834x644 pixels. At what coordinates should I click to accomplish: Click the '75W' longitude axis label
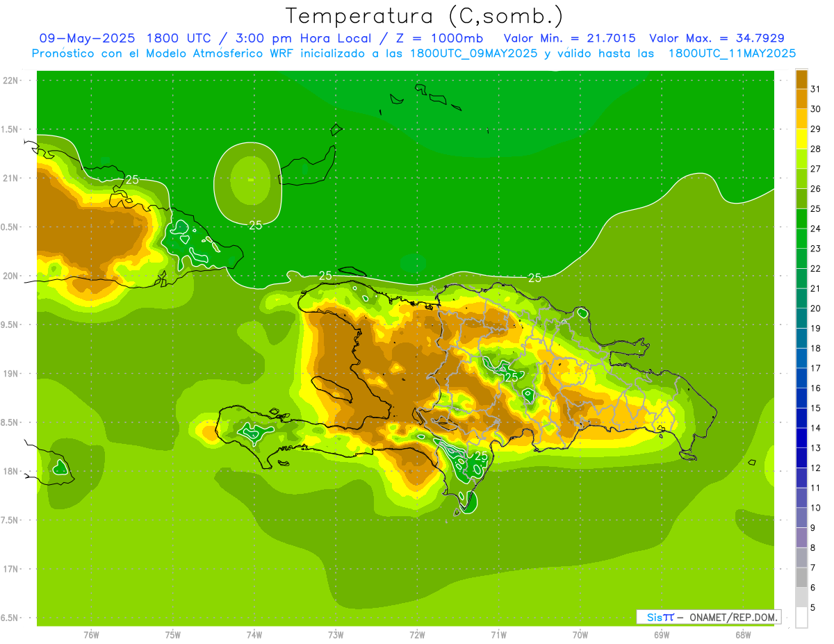[x=173, y=635]
